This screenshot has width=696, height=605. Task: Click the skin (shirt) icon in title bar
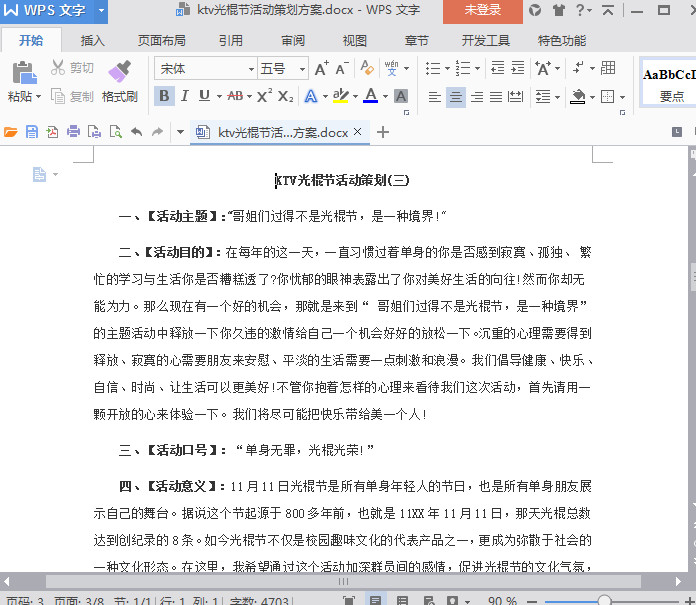point(558,10)
